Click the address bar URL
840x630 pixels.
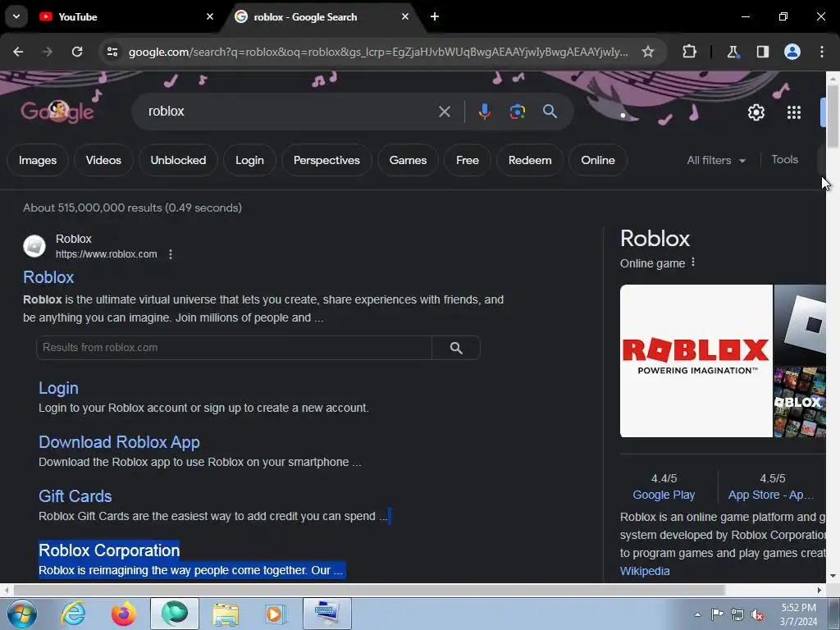[x=378, y=52]
